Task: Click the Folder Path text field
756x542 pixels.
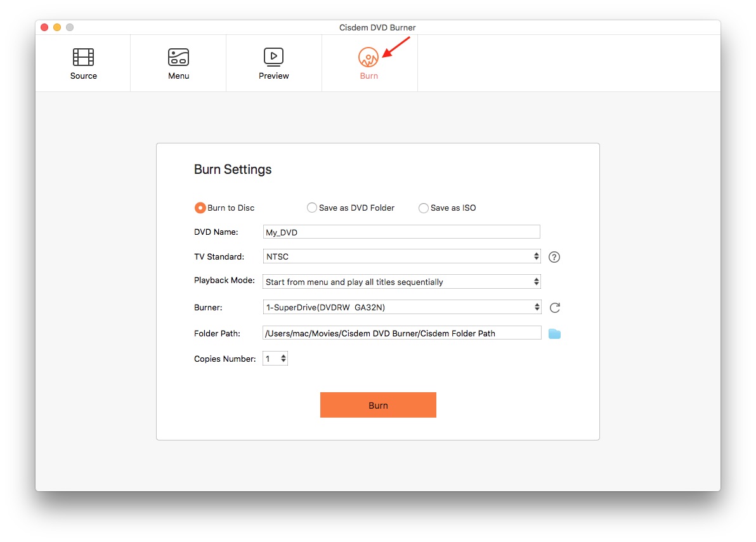Action: [401, 333]
